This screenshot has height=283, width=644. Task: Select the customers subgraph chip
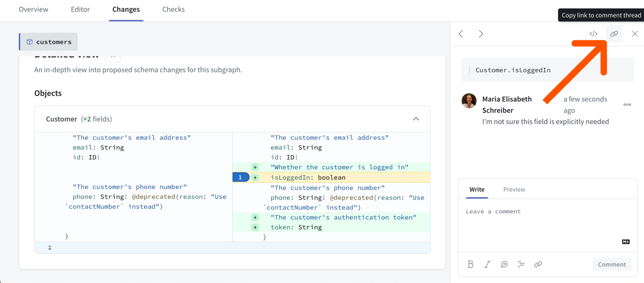pyautogui.click(x=48, y=42)
